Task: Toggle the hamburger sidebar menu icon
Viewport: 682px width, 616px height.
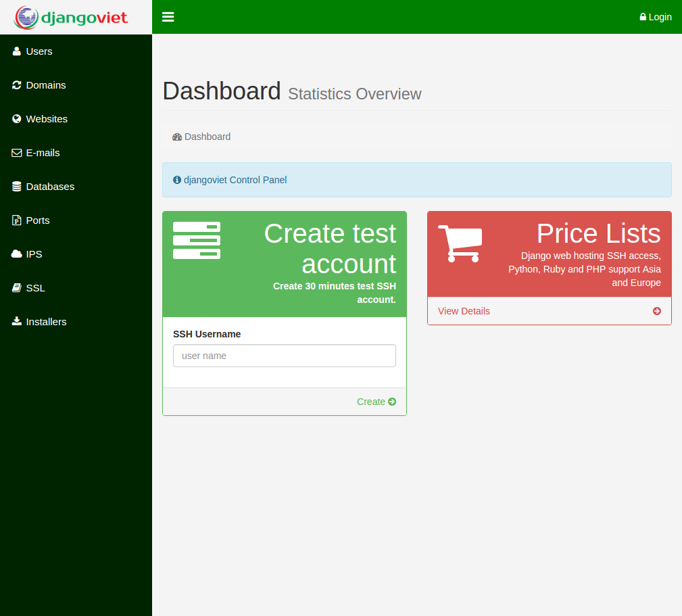Action: [x=168, y=17]
